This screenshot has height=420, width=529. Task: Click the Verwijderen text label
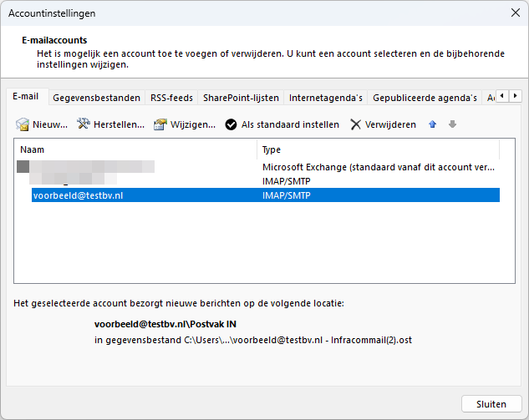pos(390,124)
